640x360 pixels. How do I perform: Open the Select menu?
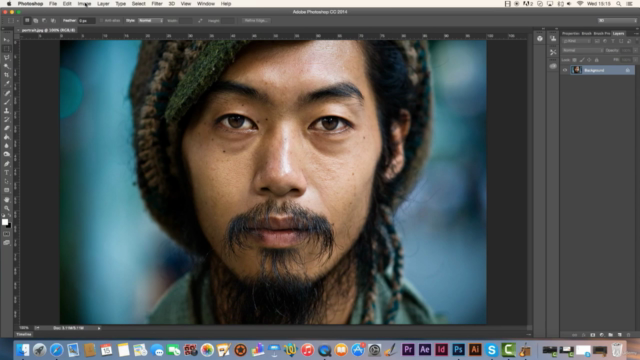point(138,4)
